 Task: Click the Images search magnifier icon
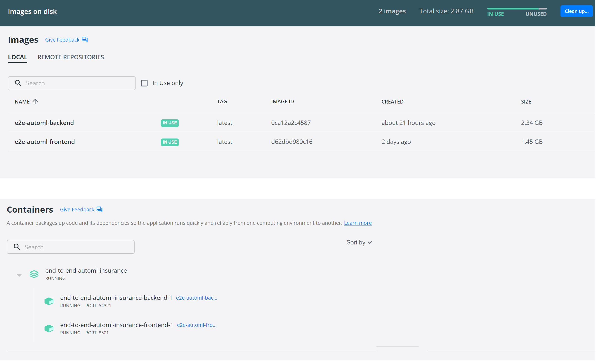tap(18, 83)
